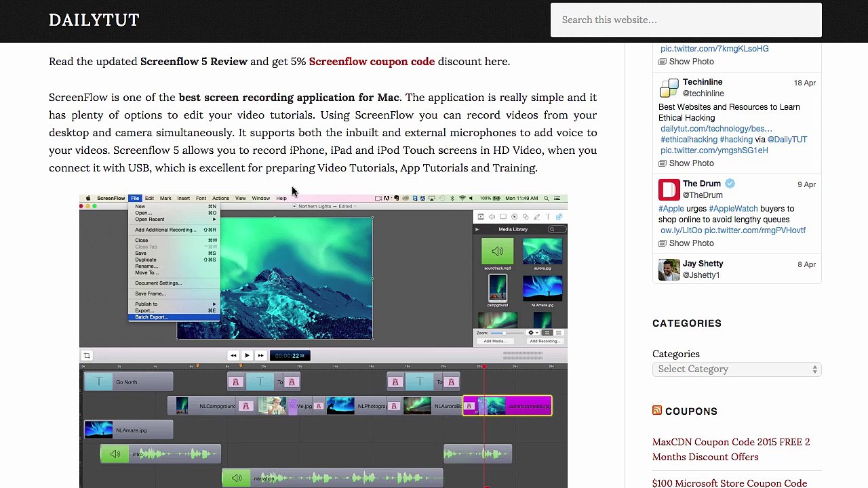
Task: Open the Edit menu in ScreenFlow
Action: (x=149, y=199)
